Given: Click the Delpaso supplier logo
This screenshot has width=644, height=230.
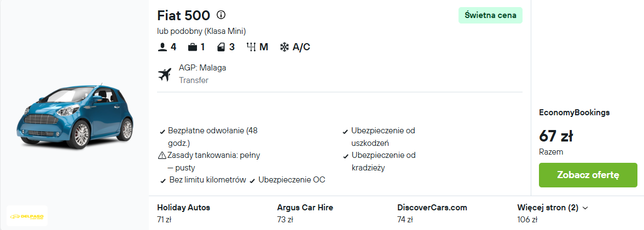Looking at the screenshot, I should 27,216.
